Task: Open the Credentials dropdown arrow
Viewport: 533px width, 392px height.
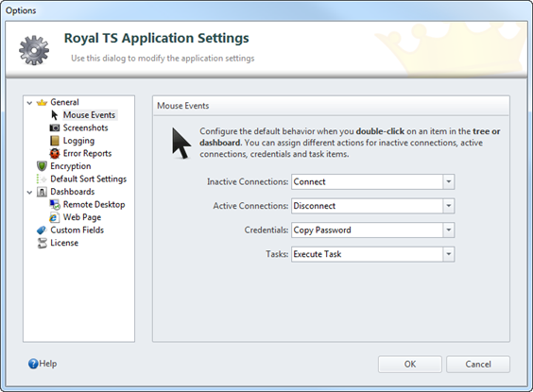Action: tap(449, 230)
